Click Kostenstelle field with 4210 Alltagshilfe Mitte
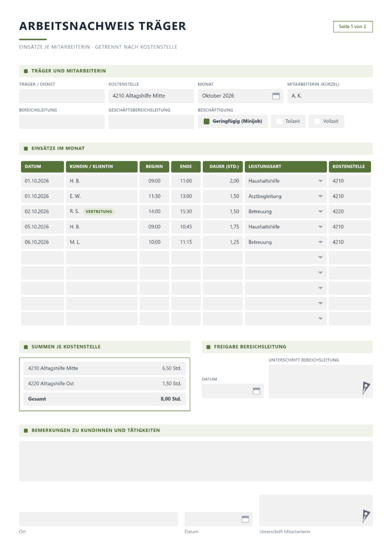The image size is (392, 554). pos(151,96)
